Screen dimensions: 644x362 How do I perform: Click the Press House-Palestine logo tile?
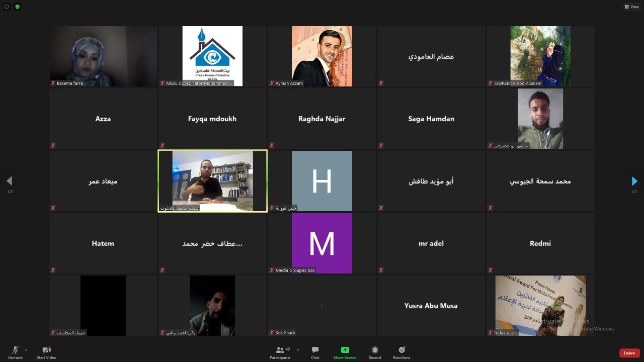tap(212, 56)
